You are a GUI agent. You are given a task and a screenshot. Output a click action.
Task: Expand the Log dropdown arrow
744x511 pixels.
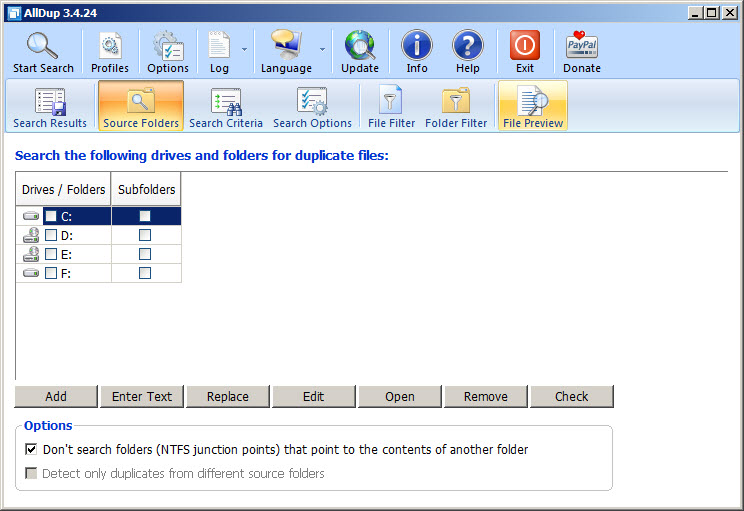point(244,49)
